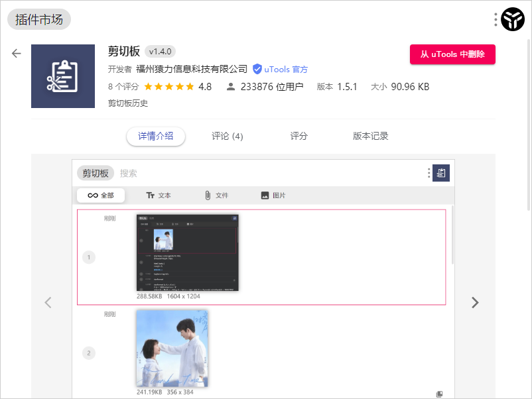Switch to the 评论 (4) tab

point(228,137)
